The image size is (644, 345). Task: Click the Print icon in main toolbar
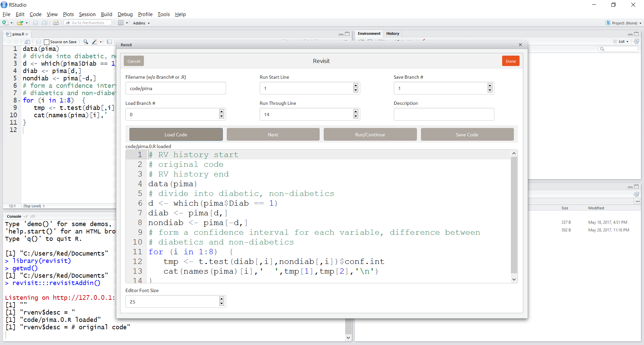(x=56, y=23)
